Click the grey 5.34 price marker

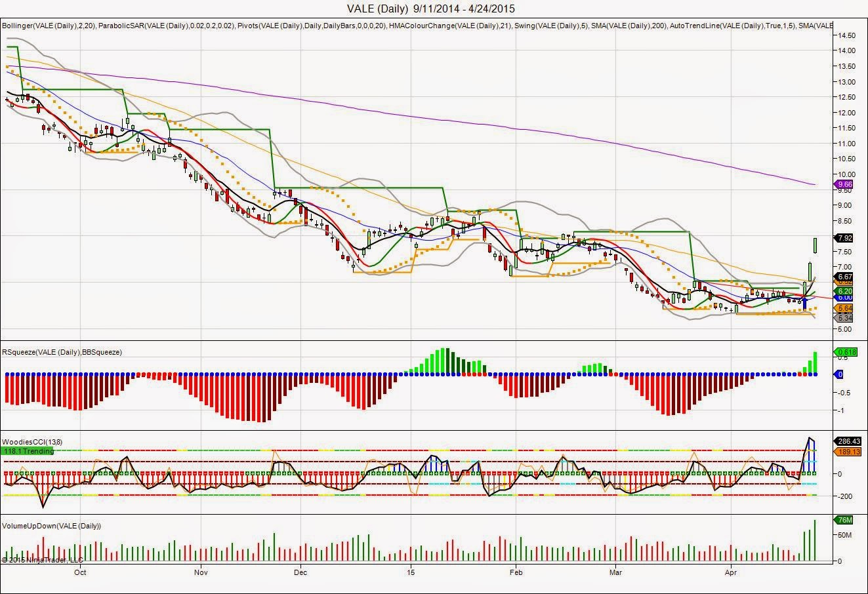click(x=844, y=318)
